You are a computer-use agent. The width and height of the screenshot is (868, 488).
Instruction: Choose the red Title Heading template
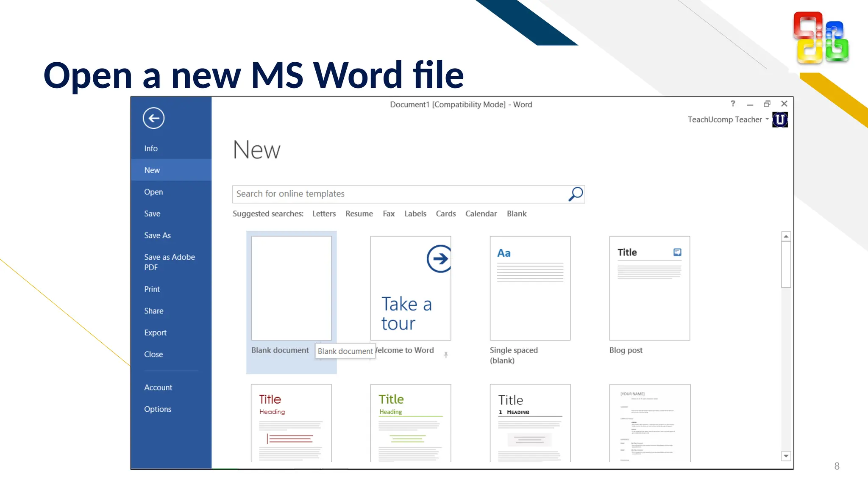click(x=291, y=423)
